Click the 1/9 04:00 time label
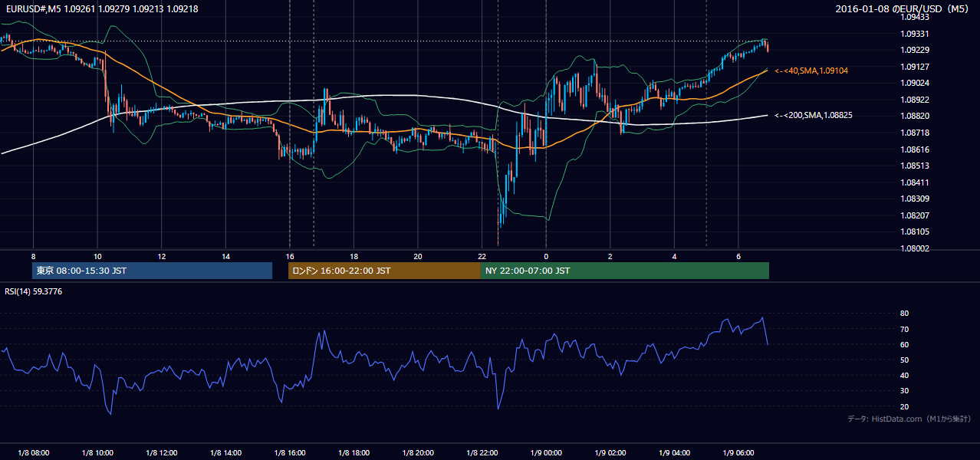 click(x=674, y=453)
